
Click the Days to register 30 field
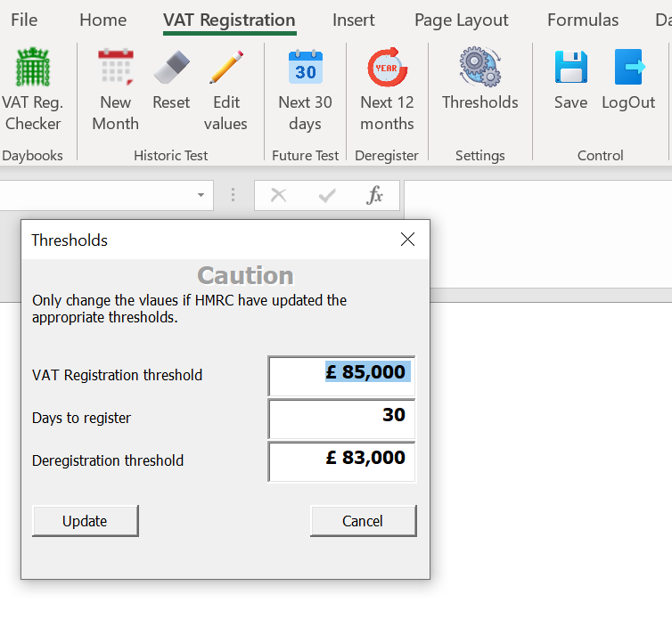pyautogui.click(x=341, y=419)
